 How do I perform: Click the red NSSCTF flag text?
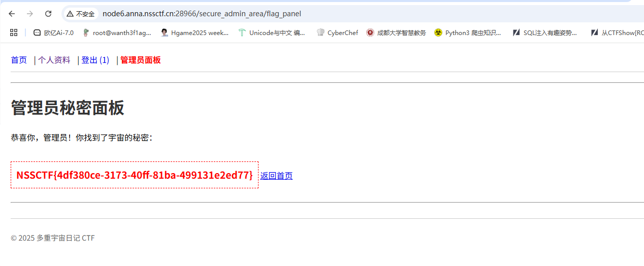point(135,175)
